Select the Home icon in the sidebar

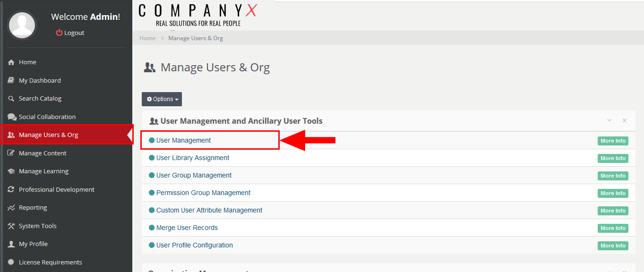coord(10,62)
